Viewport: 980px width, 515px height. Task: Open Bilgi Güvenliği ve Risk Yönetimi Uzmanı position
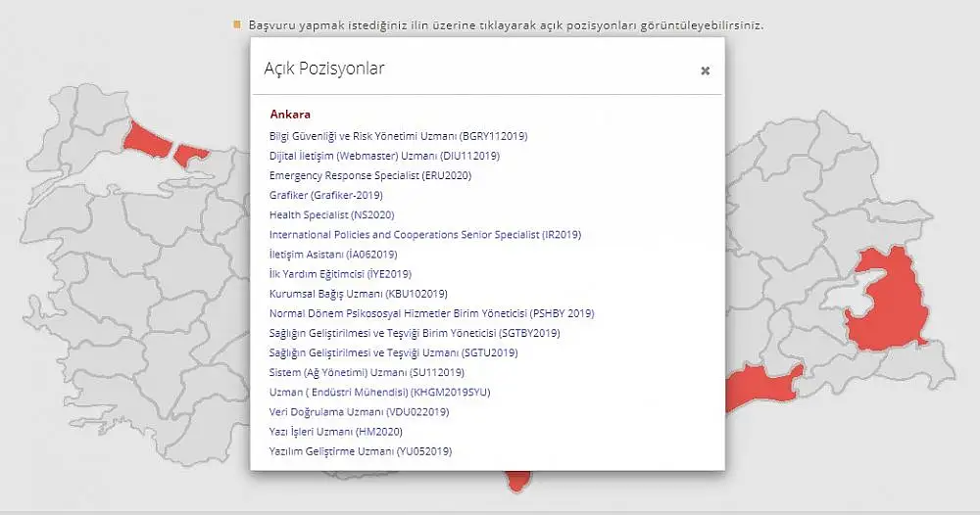pos(398,136)
